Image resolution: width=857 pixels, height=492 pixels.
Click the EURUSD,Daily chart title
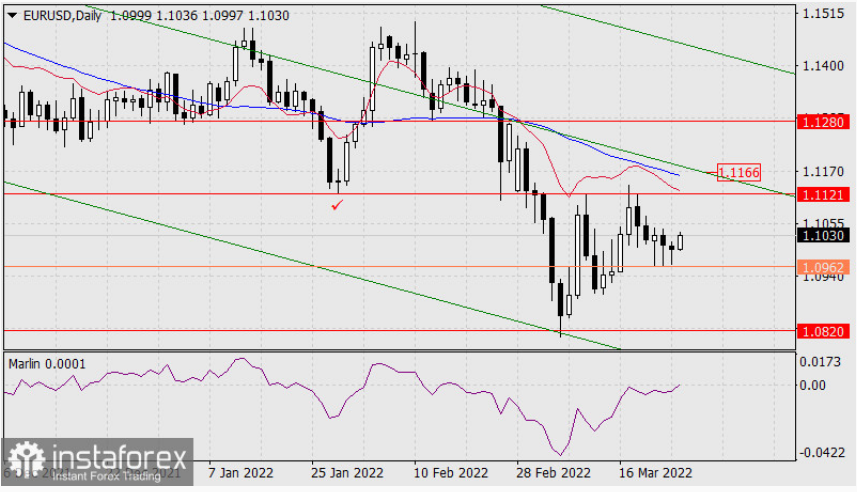tap(62, 16)
